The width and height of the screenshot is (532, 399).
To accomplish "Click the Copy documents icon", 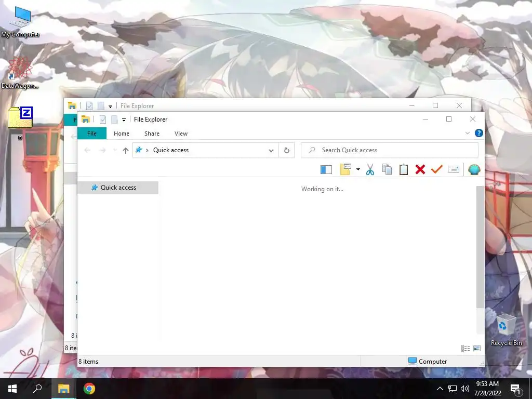I will click(x=387, y=169).
